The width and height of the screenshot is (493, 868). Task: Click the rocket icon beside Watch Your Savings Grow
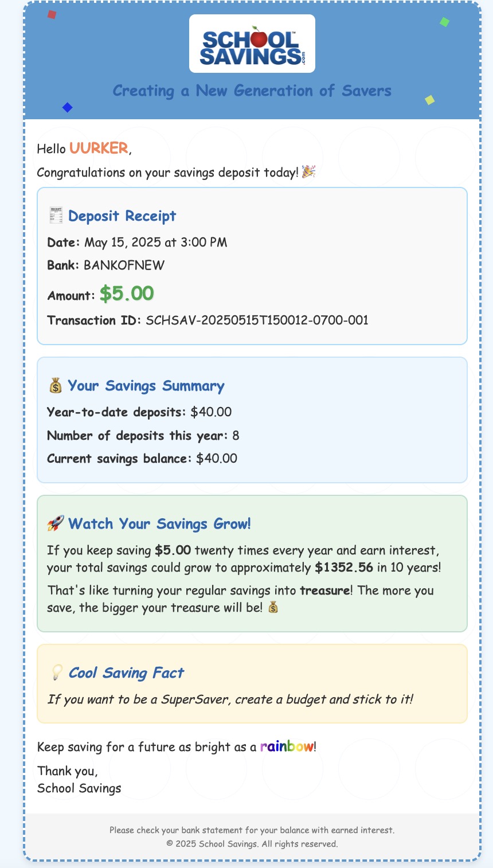pyautogui.click(x=55, y=523)
